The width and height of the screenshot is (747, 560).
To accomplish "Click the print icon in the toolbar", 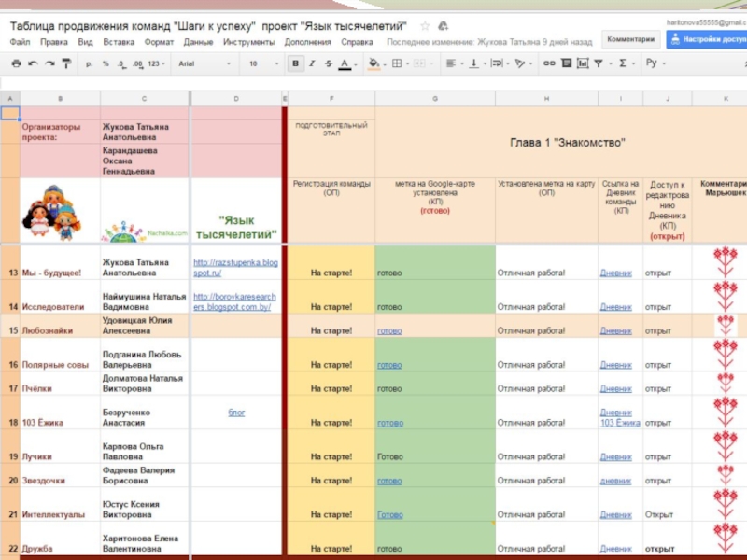I will (16, 63).
